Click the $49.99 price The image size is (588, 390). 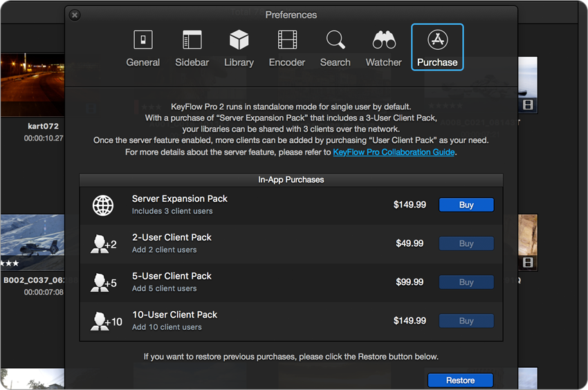(410, 243)
